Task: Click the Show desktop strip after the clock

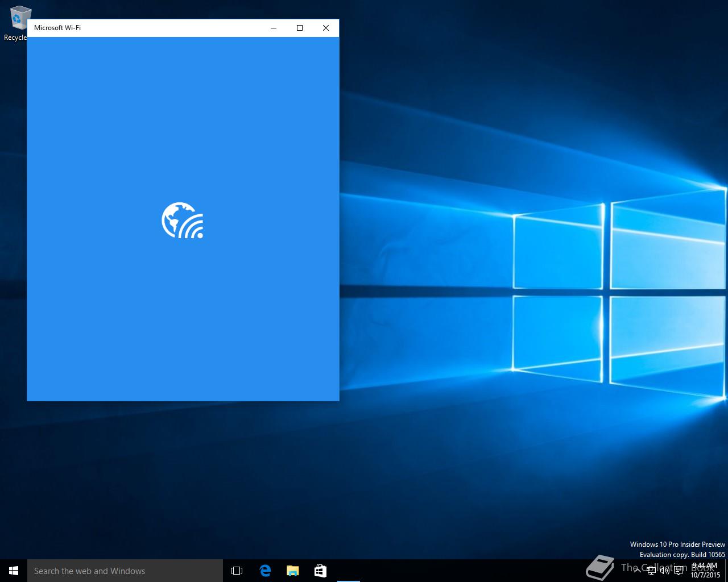Action: (x=726, y=571)
